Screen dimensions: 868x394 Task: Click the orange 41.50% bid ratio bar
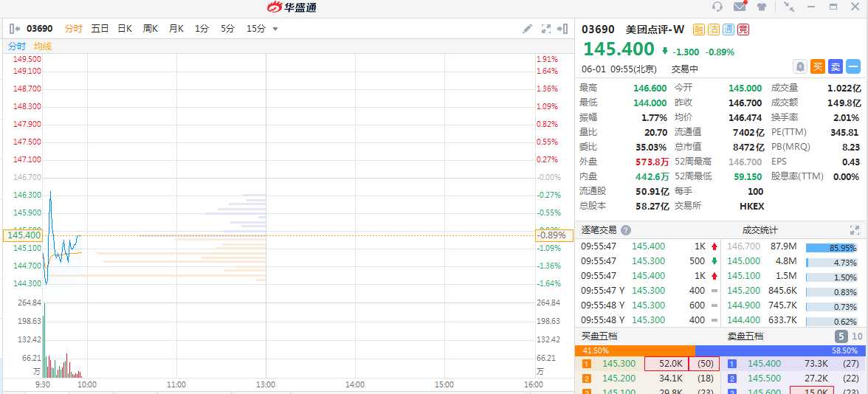point(635,350)
